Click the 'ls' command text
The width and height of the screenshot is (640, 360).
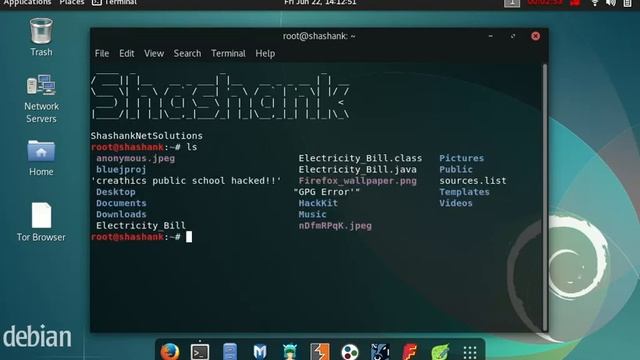pyautogui.click(x=192, y=147)
